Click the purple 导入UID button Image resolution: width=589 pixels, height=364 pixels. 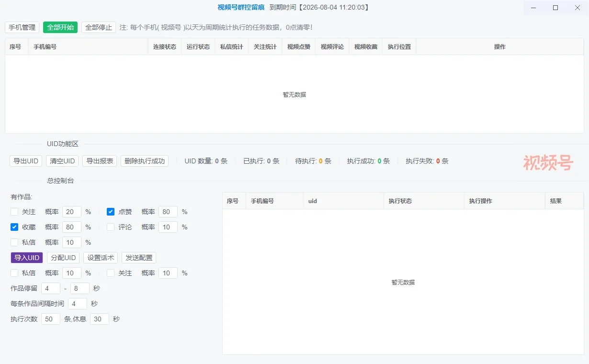point(27,258)
